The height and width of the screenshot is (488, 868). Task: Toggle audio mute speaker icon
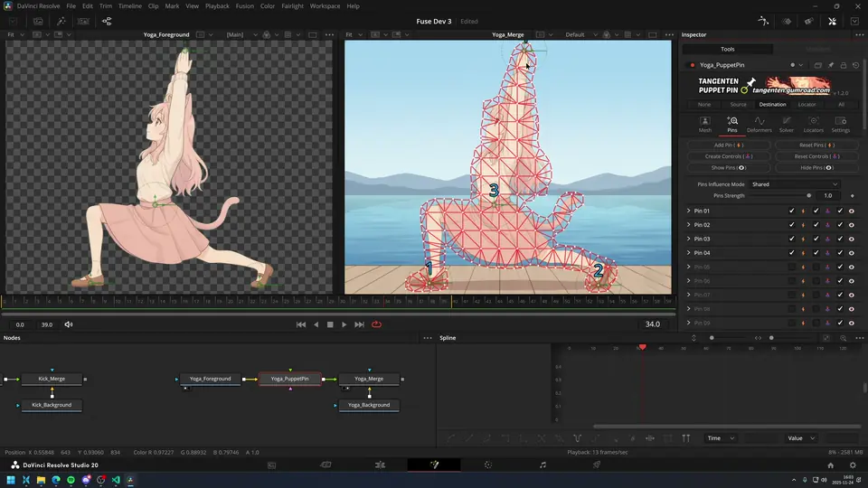click(69, 324)
